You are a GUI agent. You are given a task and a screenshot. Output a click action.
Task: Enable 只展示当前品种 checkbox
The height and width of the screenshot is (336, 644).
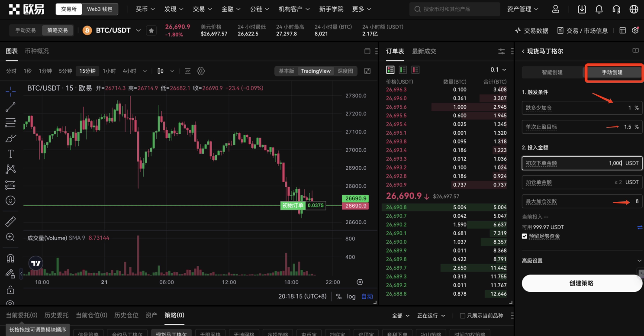click(x=462, y=316)
